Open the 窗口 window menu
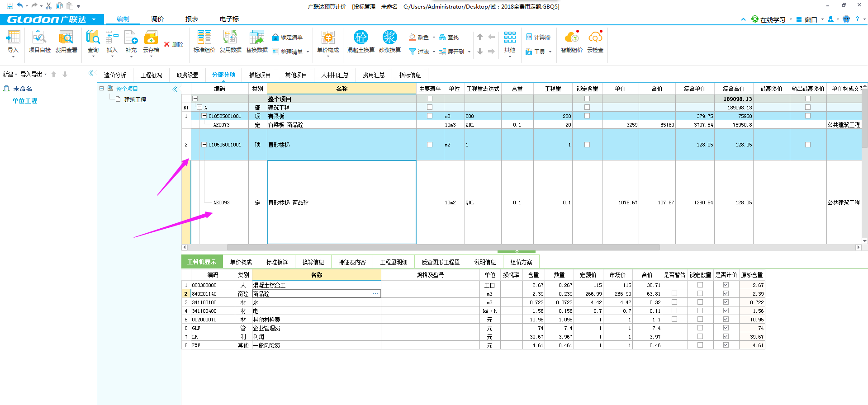This screenshot has width=868, height=405. pos(811,19)
